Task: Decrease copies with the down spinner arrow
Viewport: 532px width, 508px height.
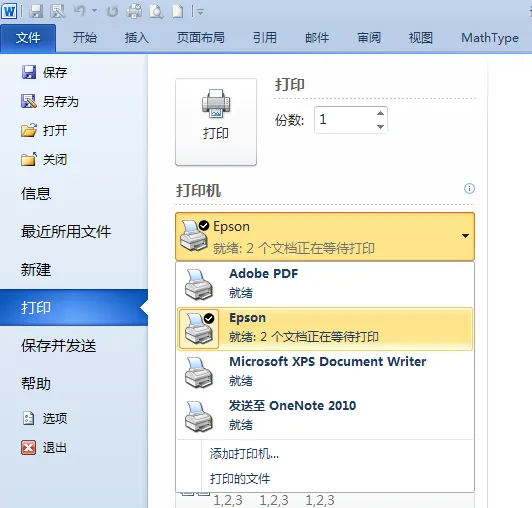Action: click(x=380, y=127)
